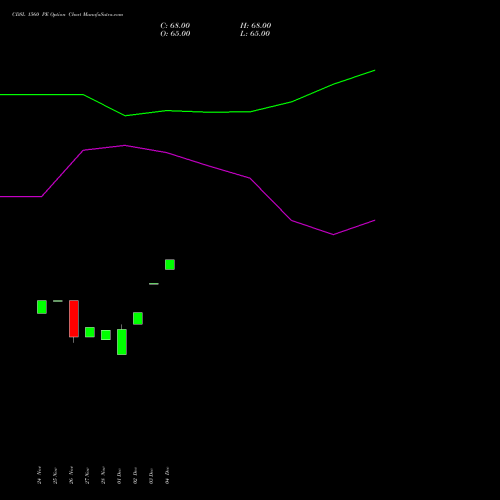Screen dimensions: 500x500
Task: Click the 'L: 65.00' low value
Action: point(255,34)
